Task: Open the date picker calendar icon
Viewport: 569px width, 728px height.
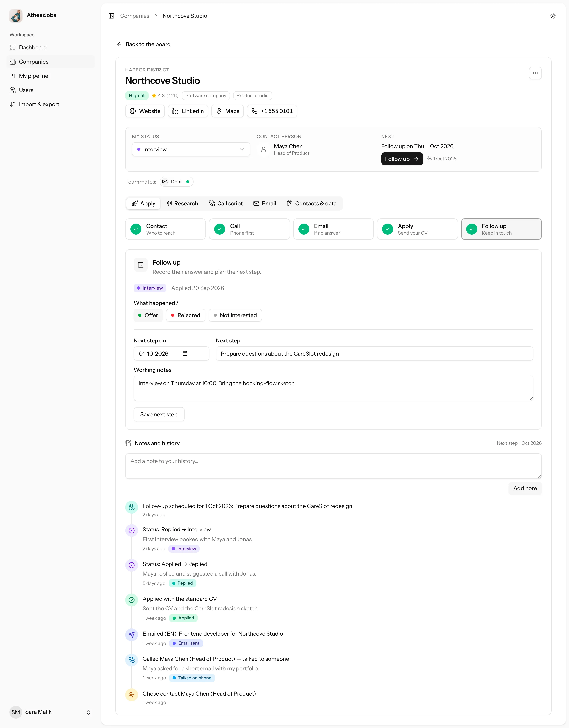Action: point(185,353)
